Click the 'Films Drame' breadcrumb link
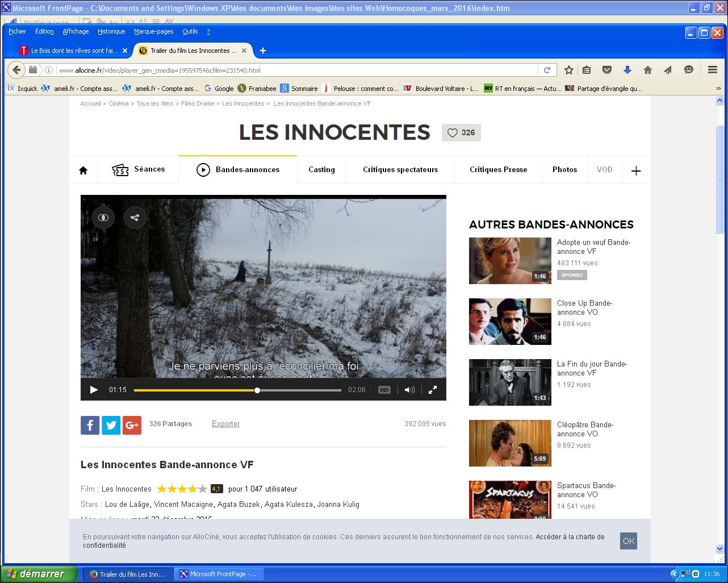 [x=198, y=103]
